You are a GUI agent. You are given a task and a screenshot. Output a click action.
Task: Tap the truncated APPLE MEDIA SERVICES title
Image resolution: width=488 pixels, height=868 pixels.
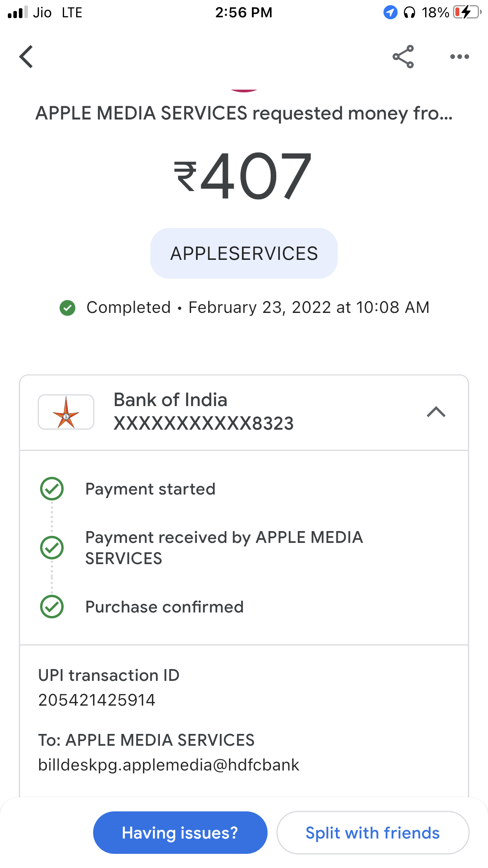(244, 113)
